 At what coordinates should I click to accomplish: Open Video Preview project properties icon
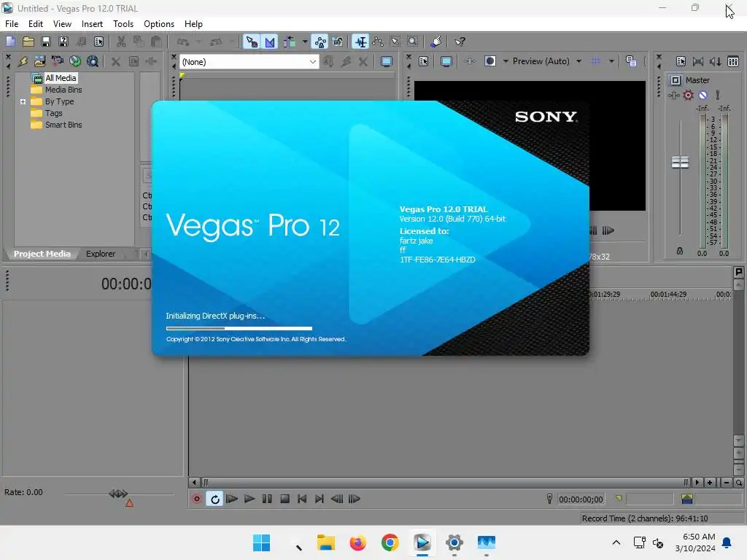(x=424, y=61)
